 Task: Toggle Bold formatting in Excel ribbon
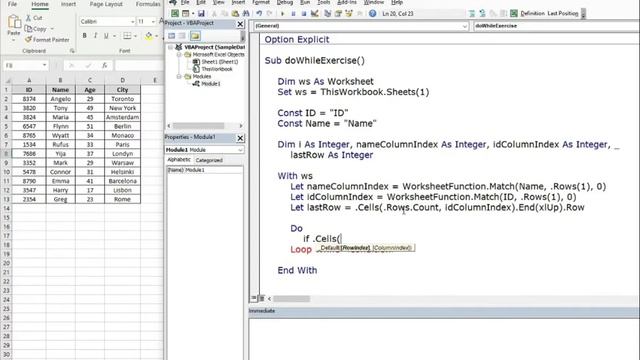[x=84, y=36]
